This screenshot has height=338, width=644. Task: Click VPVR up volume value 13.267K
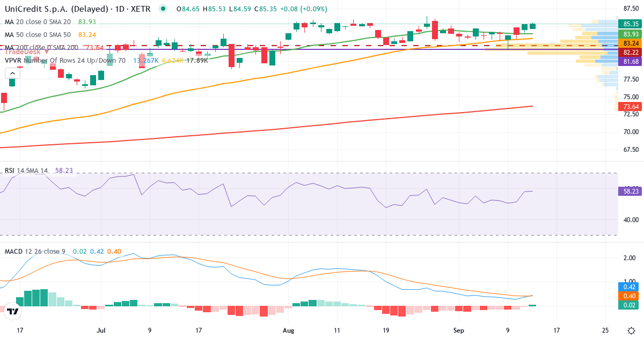pos(145,61)
